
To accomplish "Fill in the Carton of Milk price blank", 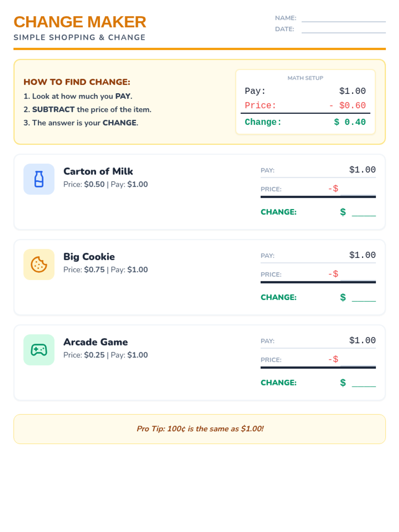I will pos(358,190).
